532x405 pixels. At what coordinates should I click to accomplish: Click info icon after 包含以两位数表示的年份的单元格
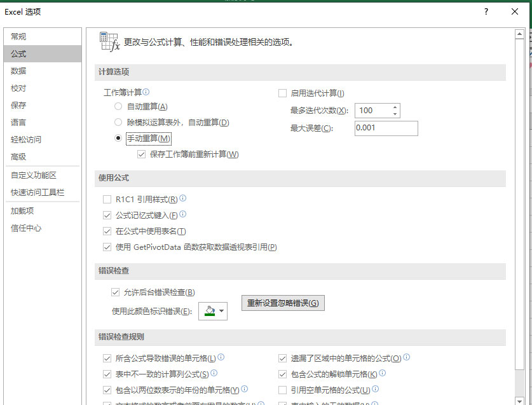click(x=244, y=388)
